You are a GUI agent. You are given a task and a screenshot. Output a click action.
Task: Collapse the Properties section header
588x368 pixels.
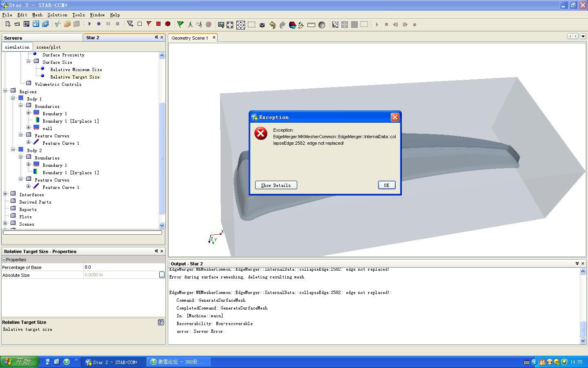[x=4, y=260]
